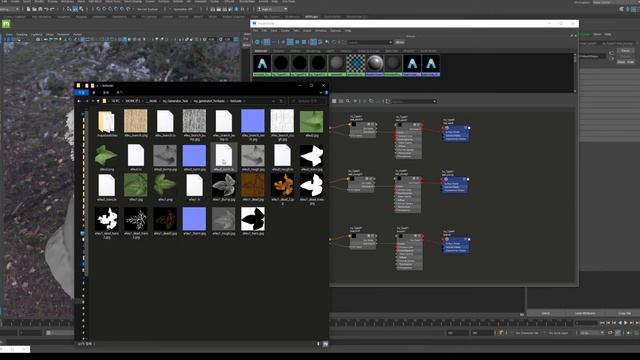Click the green Maya home icon
Viewport: 640px width, 360px height.
6,24
